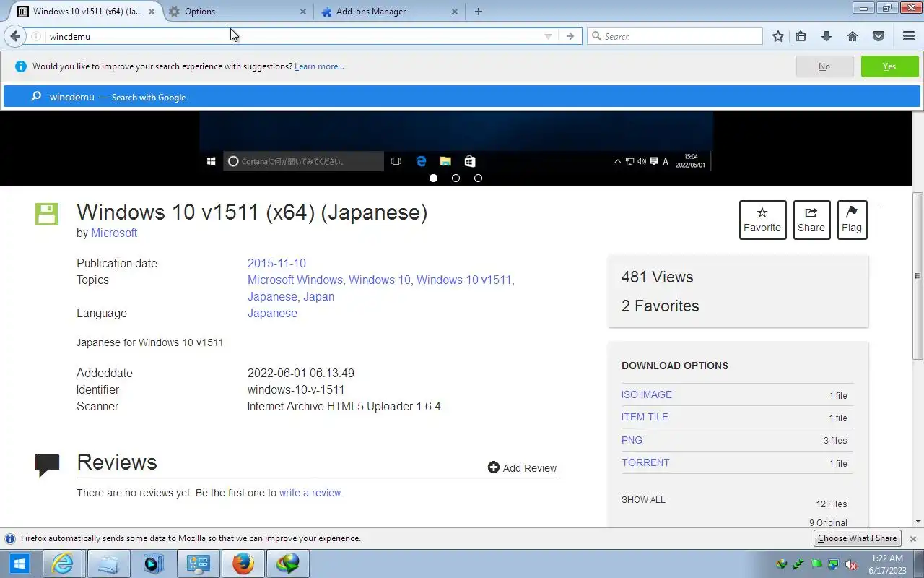Click the Reviews speech bubble icon
The width and height of the screenshot is (924, 578).
tap(47, 465)
